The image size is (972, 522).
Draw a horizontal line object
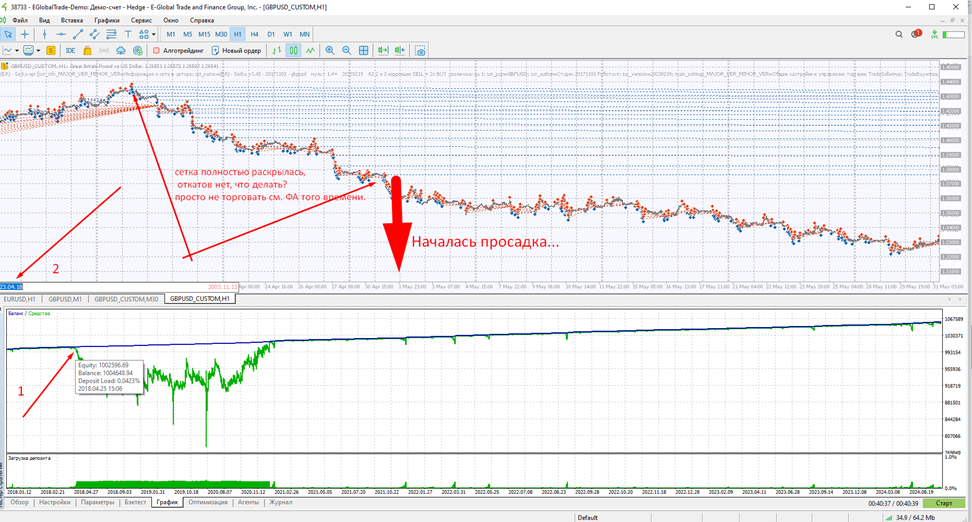(61, 34)
